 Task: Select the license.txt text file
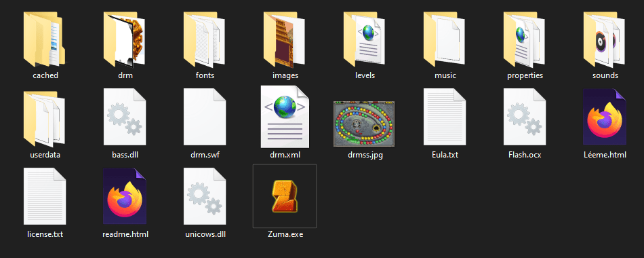point(45,196)
